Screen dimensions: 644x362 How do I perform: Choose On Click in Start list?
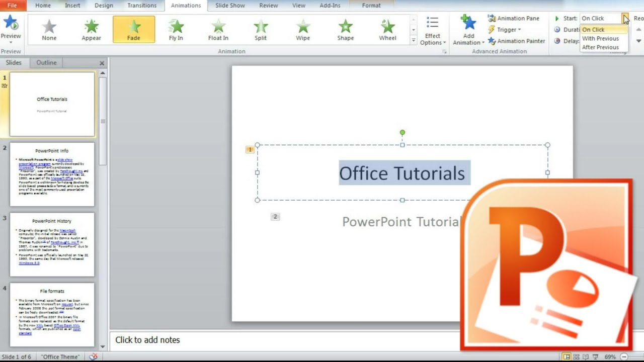[604, 30]
